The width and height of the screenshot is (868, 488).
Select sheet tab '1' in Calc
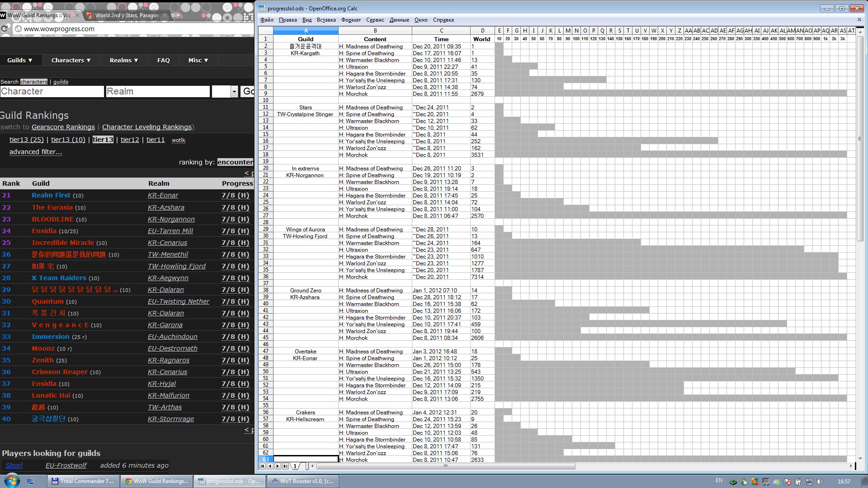(295, 466)
